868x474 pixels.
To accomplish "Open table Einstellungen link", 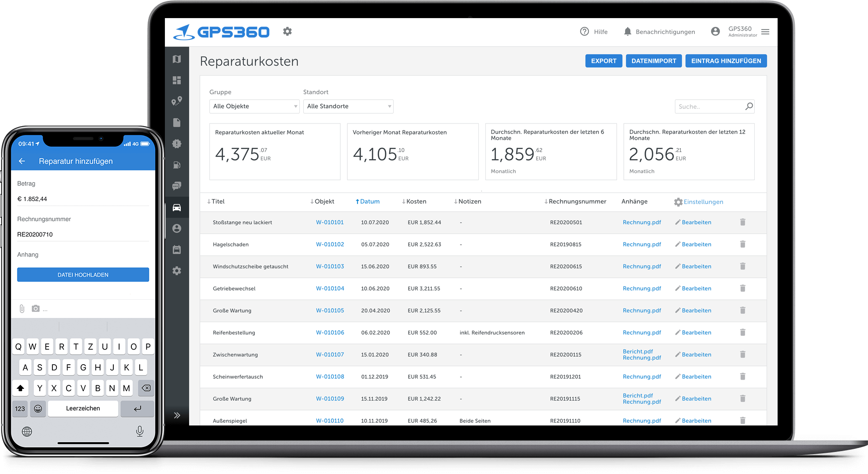I will [x=699, y=202].
